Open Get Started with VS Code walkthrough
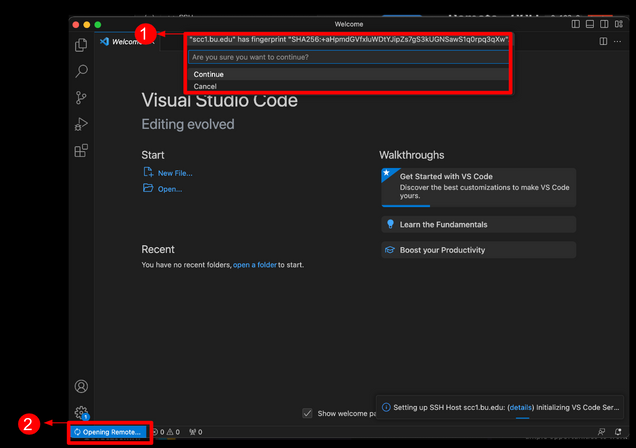Viewport: 636px width, 448px height. (479, 187)
